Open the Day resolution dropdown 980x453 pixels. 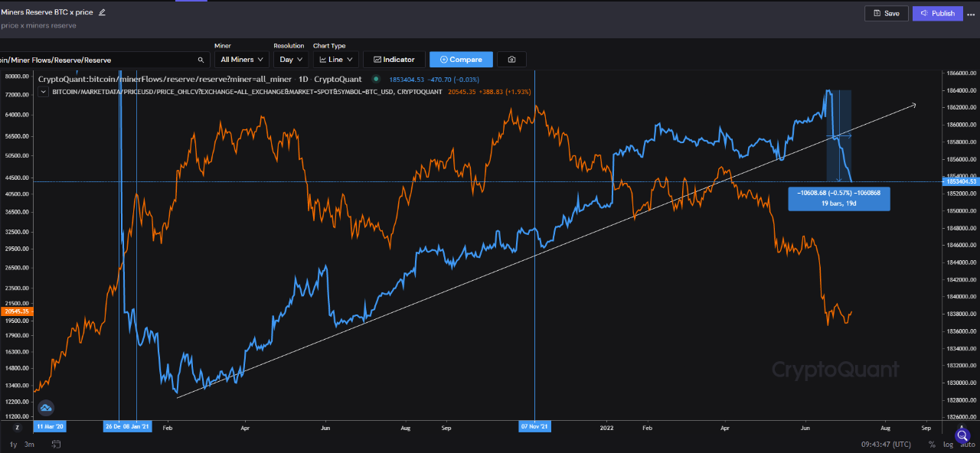click(x=291, y=60)
